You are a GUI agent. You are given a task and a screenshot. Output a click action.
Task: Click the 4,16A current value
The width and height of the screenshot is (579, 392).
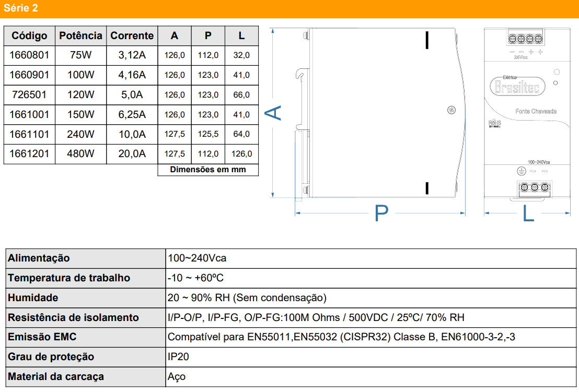132,75
